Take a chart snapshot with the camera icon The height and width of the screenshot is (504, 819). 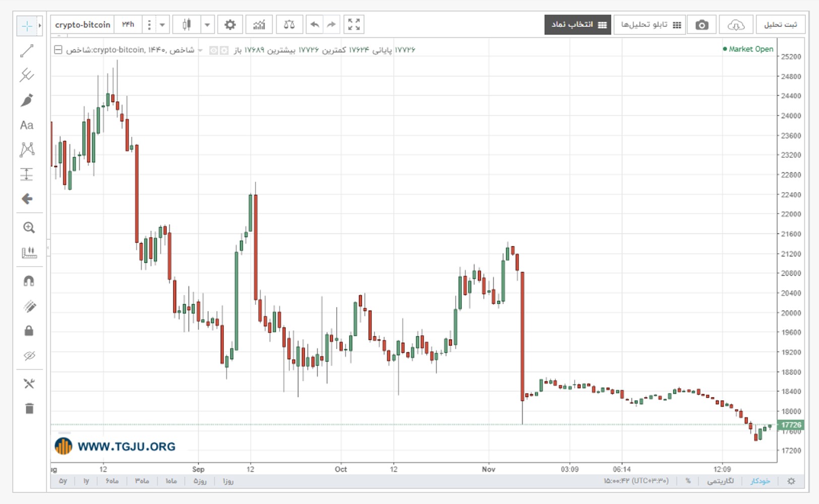pyautogui.click(x=702, y=25)
